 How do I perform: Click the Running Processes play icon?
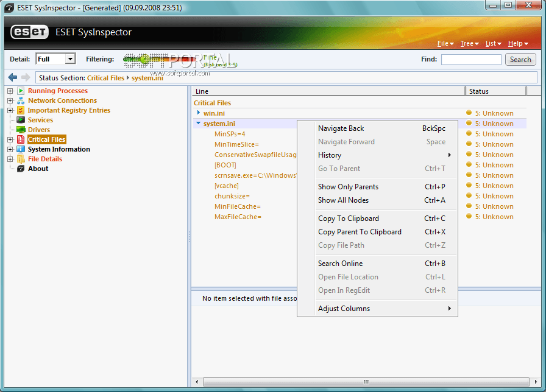[x=21, y=91]
